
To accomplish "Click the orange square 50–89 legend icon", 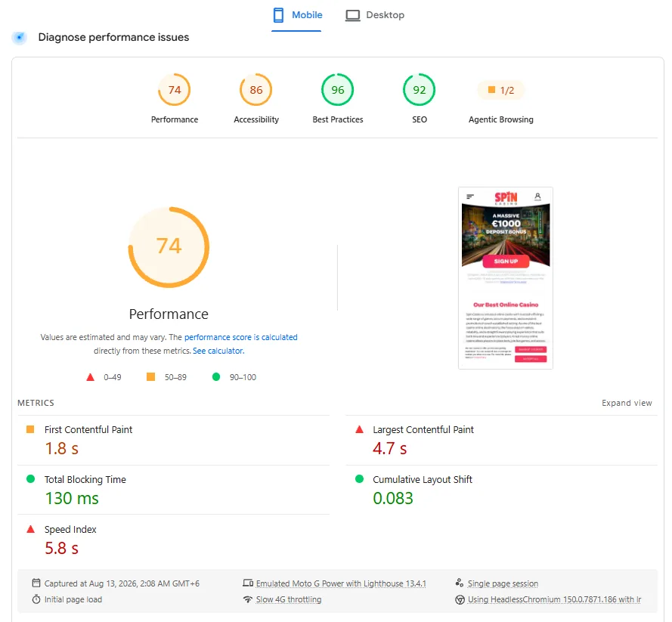I will [x=151, y=377].
